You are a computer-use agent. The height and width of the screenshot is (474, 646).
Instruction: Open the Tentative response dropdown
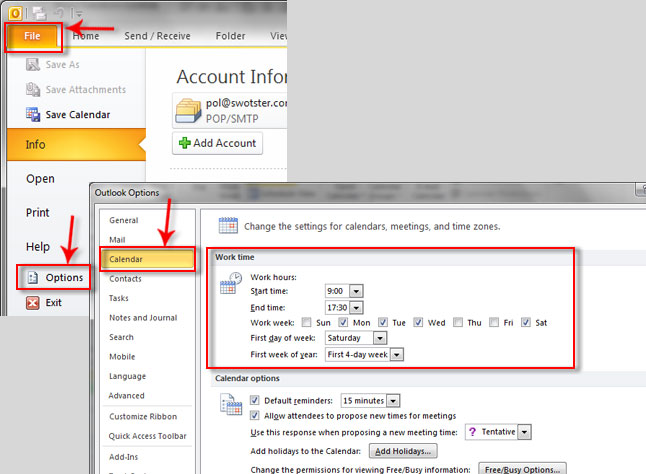coord(524,432)
